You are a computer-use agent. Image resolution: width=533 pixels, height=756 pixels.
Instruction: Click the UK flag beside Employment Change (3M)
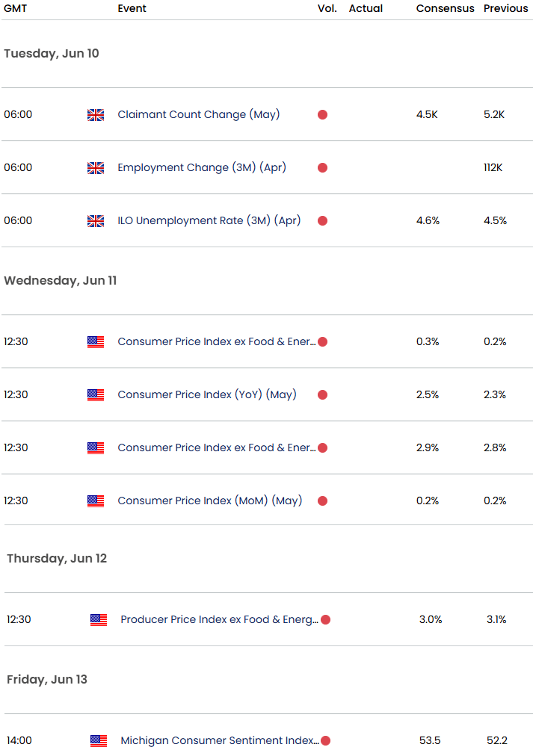click(x=96, y=168)
